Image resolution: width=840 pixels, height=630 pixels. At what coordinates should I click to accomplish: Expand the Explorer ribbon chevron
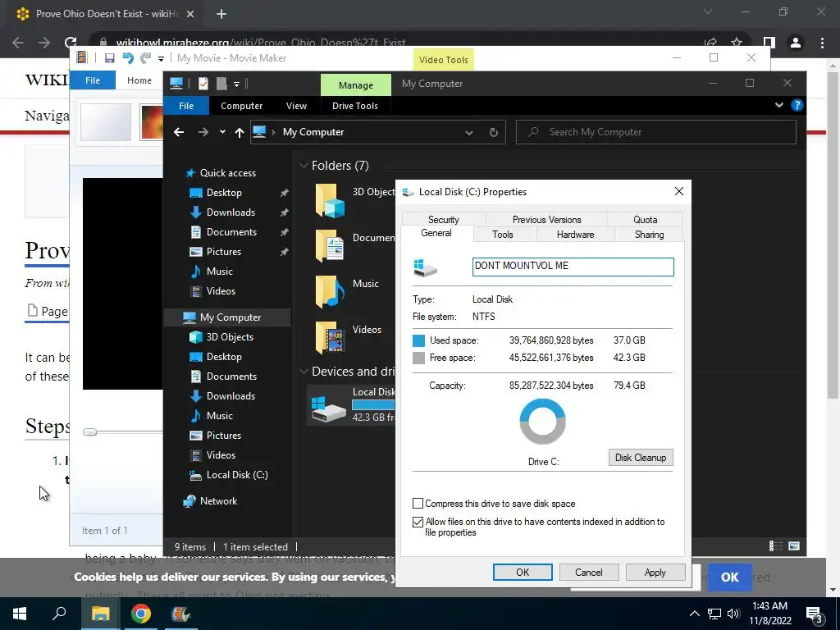pos(779,105)
